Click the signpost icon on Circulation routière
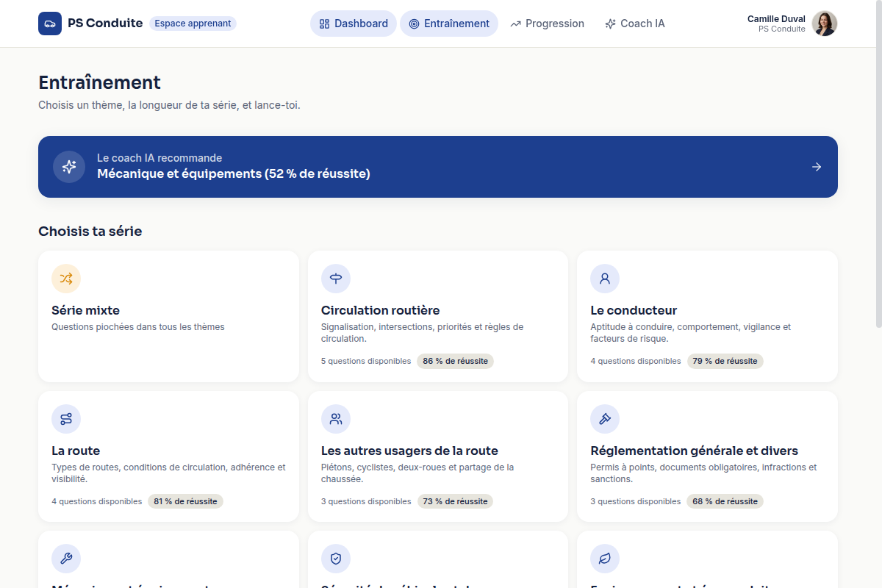The height and width of the screenshot is (588, 882). (336, 279)
